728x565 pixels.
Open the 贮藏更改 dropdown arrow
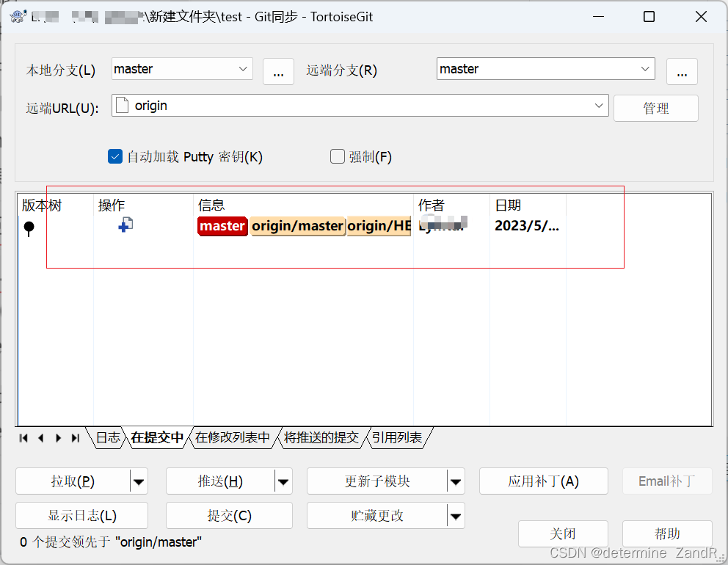pyautogui.click(x=456, y=516)
